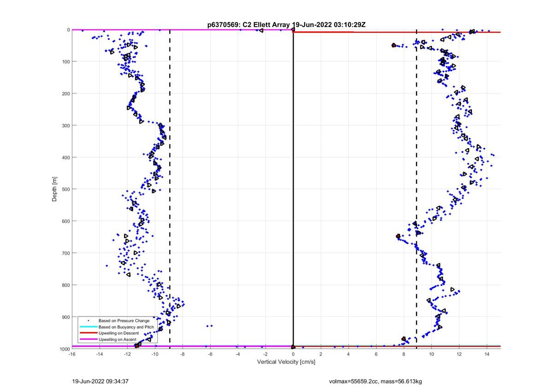Click legend entry 'Based on Buoyancy and Pitch'
Screen dimensions: 553x392
(126, 327)
